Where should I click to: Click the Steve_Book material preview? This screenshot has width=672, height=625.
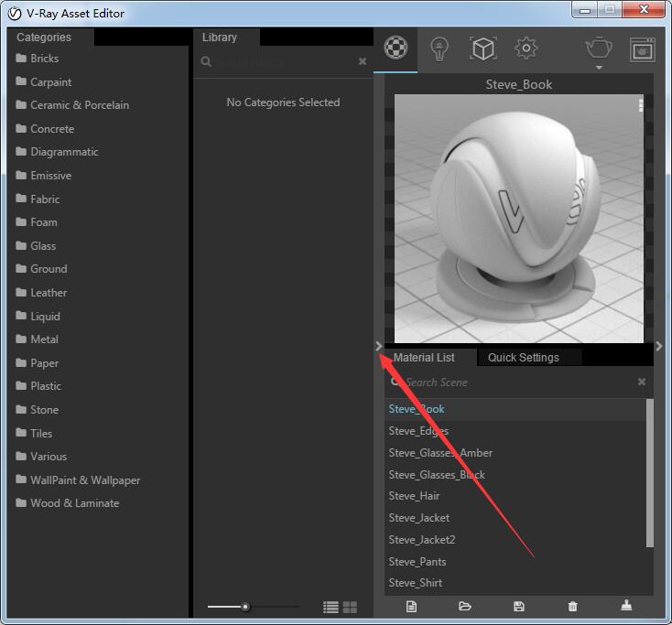[x=518, y=219]
